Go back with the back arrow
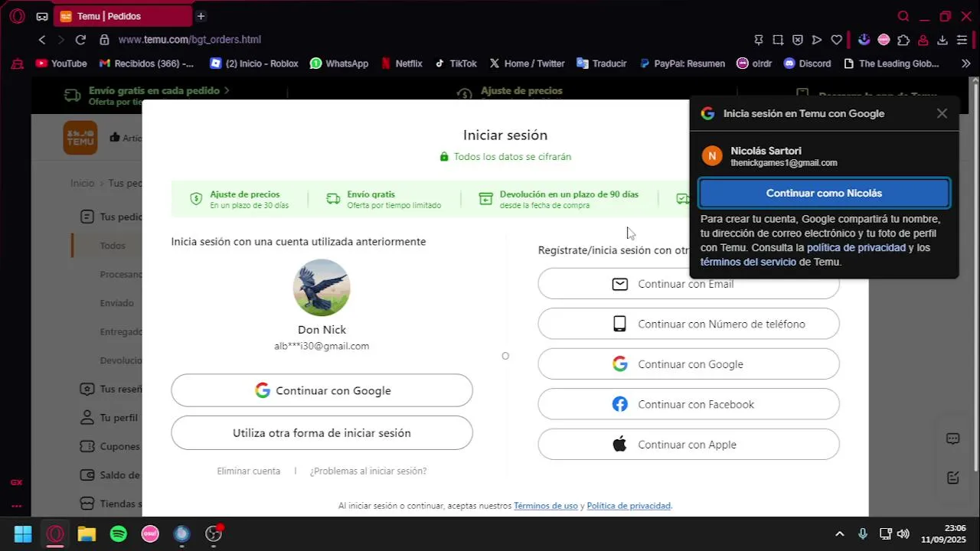 [42, 40]
